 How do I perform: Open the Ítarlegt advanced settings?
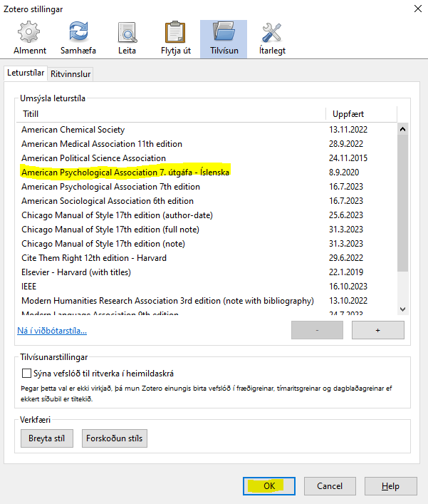[271, 38]
